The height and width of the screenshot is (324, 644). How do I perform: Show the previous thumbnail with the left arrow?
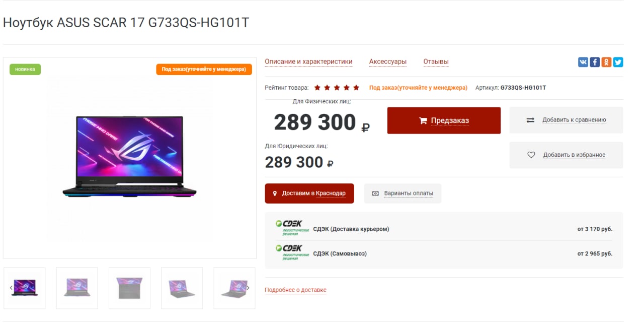pyautogui.click(x=11, y=288)
